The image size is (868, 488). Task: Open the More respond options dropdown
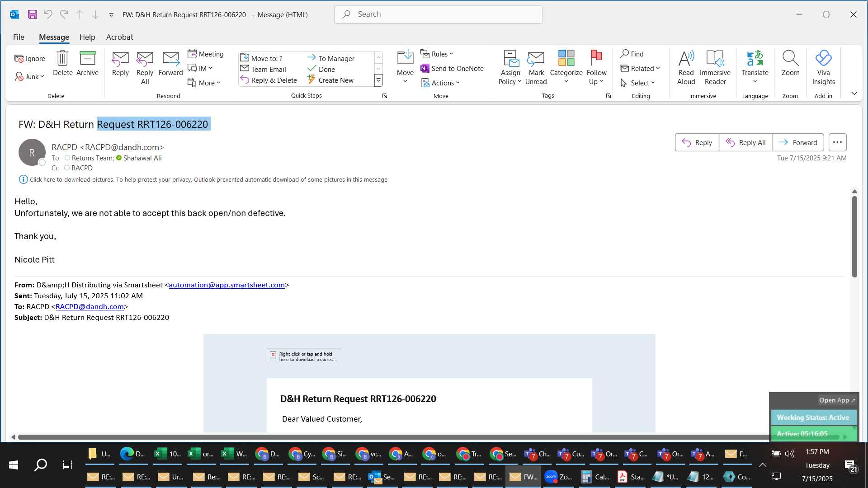tap(204, 83)
